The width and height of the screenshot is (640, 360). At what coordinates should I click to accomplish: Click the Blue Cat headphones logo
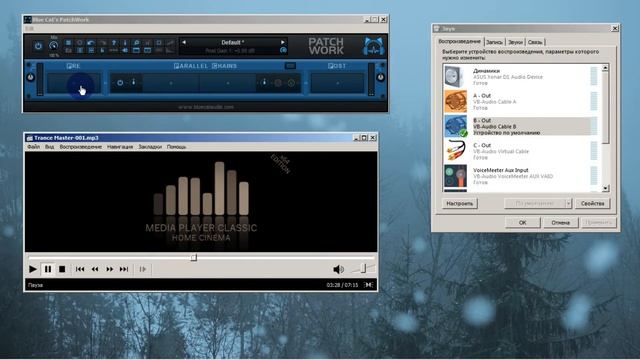[x=373, y=46]
